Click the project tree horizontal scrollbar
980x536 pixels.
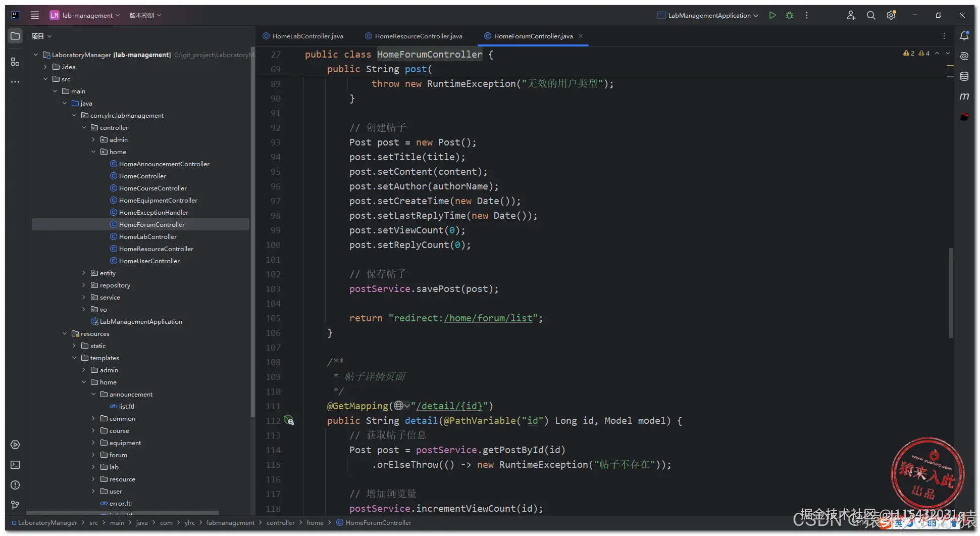click(x=123, y=512)
